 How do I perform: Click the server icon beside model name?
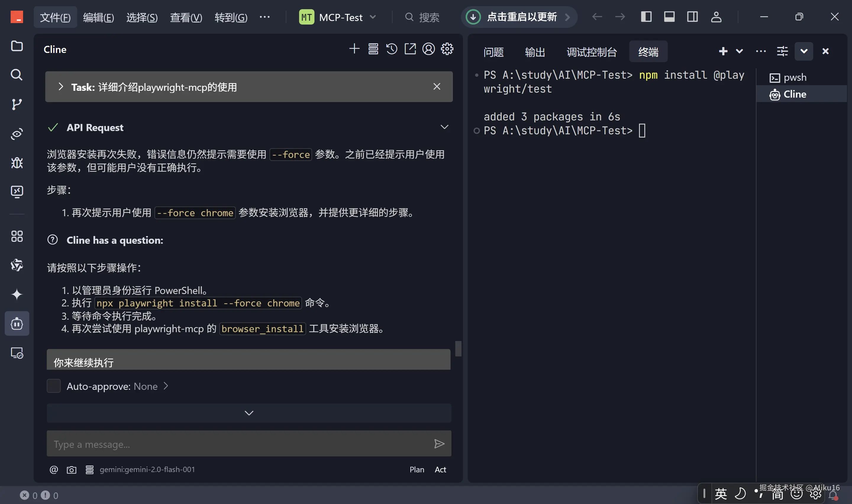[89, 470]
